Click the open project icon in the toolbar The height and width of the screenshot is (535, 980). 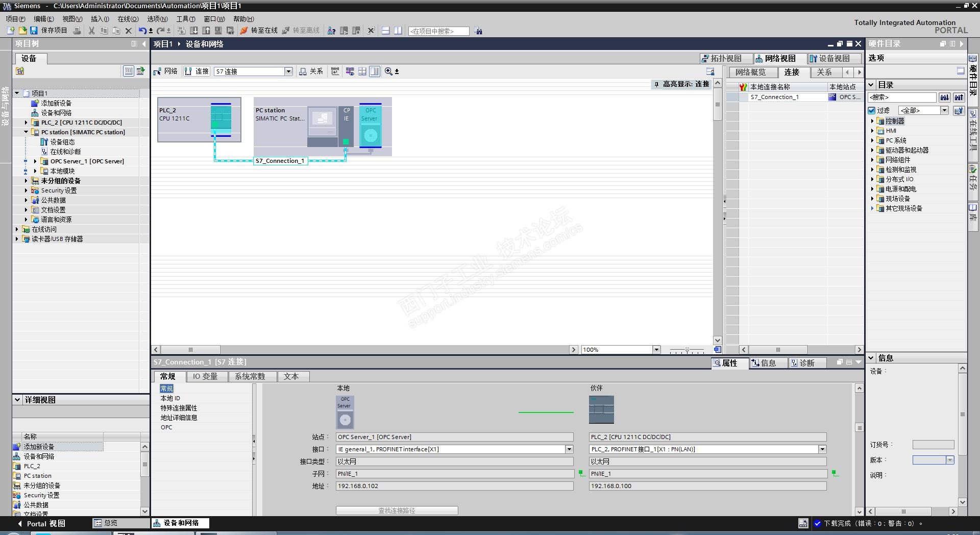coord(22,31)
